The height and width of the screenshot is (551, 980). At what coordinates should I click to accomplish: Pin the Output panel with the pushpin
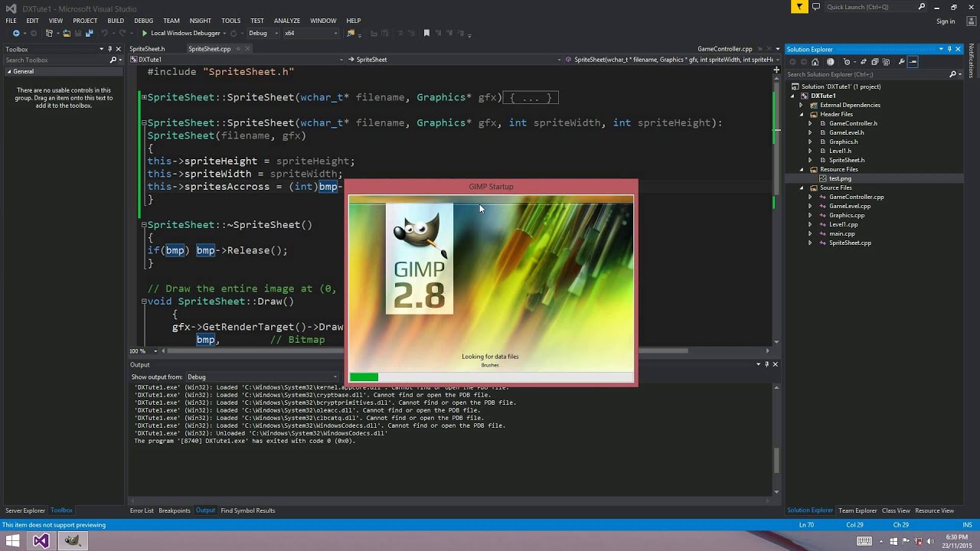point(767,364)
